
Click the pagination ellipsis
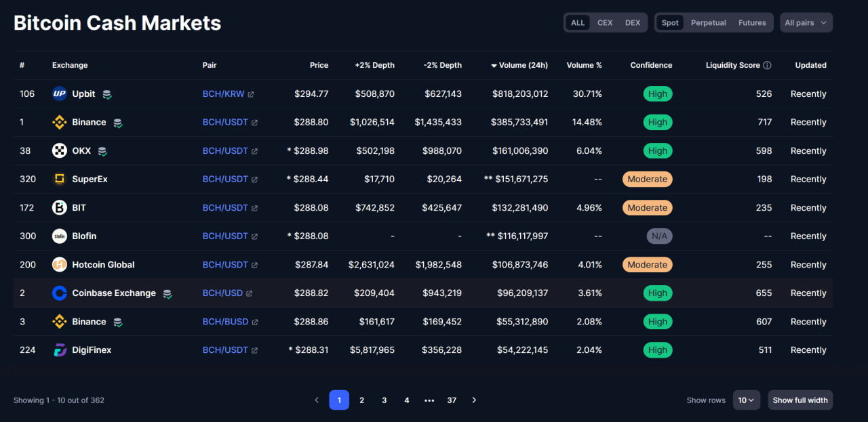[x=429, y=400]
